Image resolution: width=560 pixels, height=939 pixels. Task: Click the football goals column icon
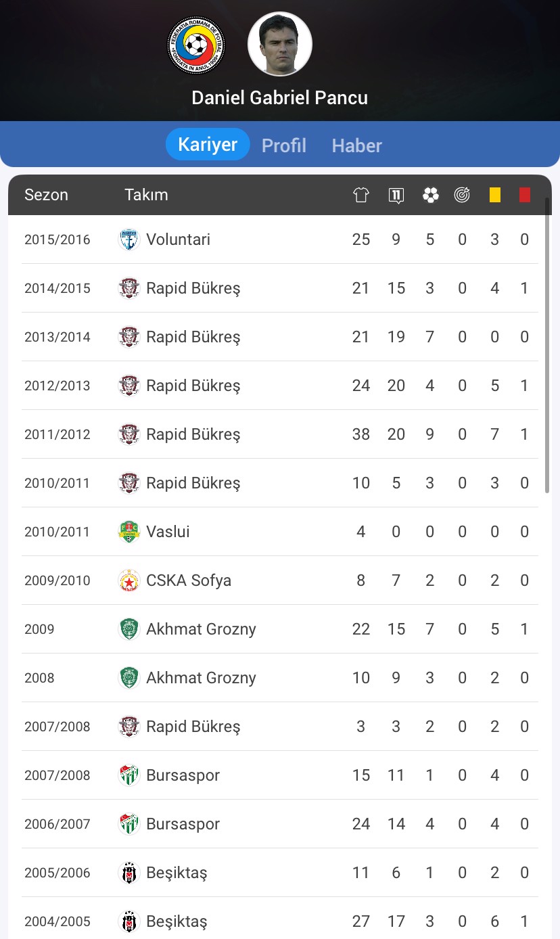(430, 195)
